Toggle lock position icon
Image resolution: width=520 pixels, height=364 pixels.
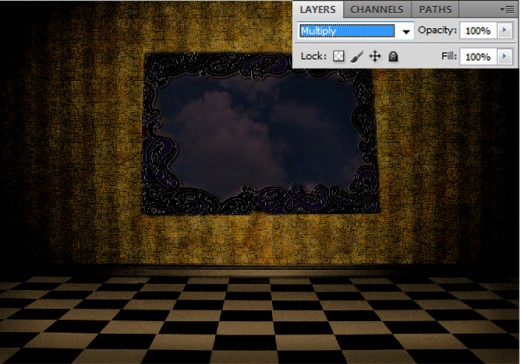coord(375,56)
